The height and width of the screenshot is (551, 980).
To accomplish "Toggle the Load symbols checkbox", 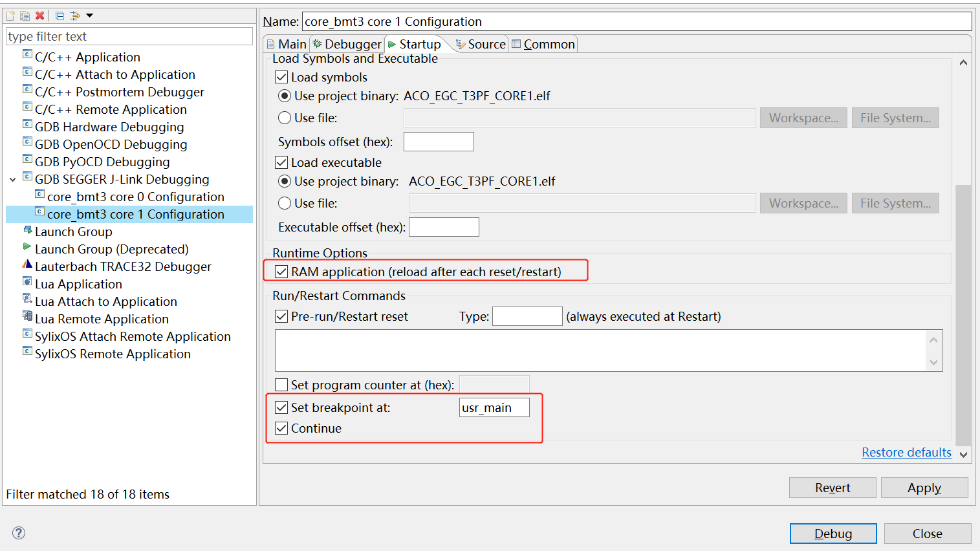I will (281, 77).
